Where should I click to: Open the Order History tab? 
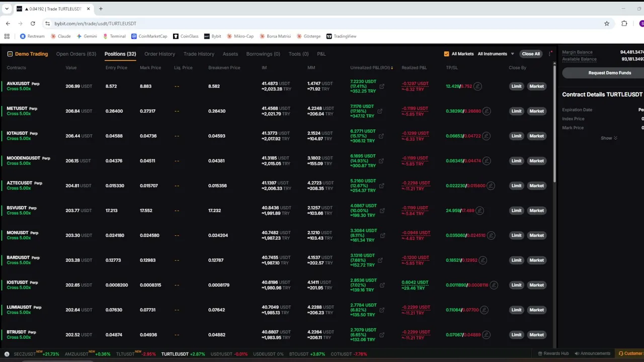point(159,54)
